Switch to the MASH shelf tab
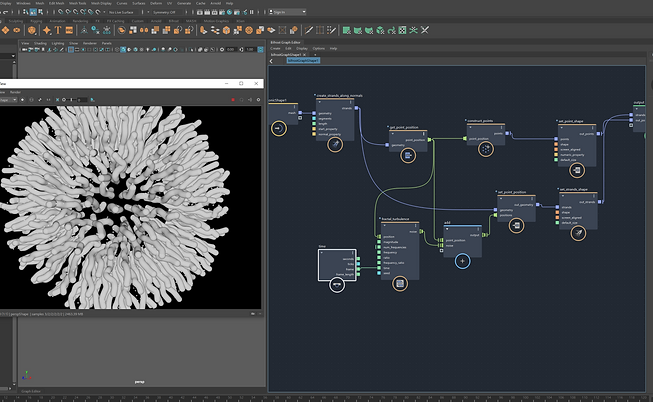Screen dimensions: 653x402 pyautogui.click(x=191, y=21)
